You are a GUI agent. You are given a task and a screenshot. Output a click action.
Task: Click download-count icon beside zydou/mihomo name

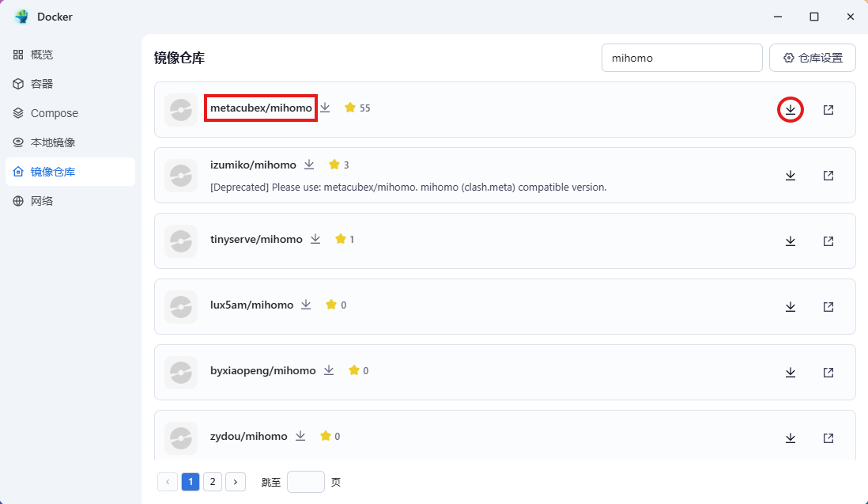tap(300, 436)
